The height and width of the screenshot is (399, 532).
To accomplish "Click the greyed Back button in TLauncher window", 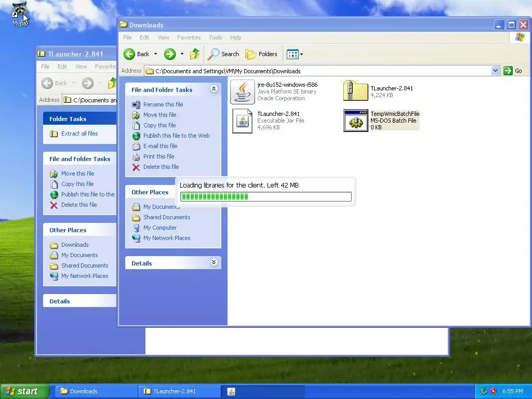I will [x=54, y=83].
